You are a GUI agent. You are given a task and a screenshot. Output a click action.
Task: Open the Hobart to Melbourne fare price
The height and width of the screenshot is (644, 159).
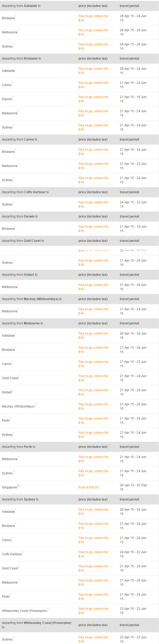point(93,287)
